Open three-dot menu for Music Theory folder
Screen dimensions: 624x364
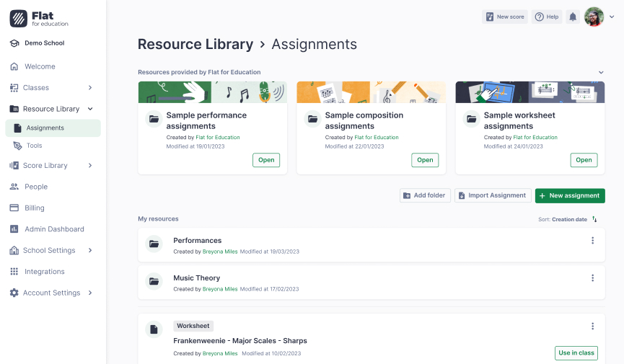(x=592, y=278)
